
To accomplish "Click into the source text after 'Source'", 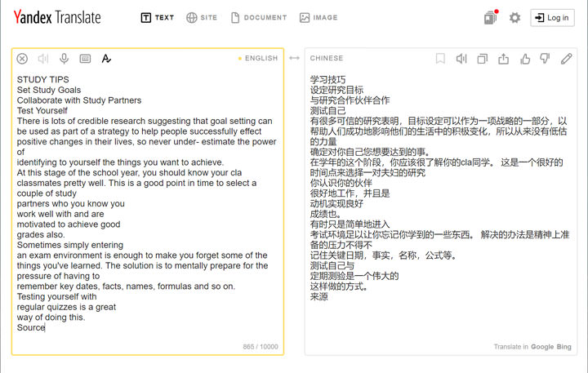I will coord(46,327).
